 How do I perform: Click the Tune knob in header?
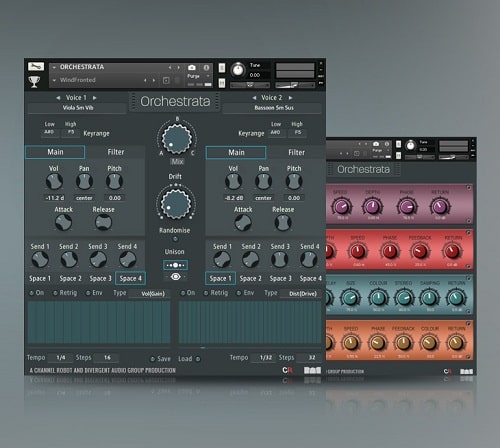[x=238, y=70]
